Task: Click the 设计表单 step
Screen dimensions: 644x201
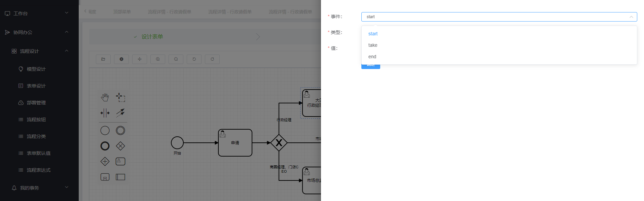Action: coord(152,37)
